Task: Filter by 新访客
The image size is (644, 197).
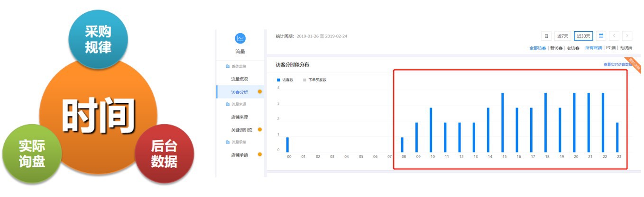Action: tap(556, 48)
